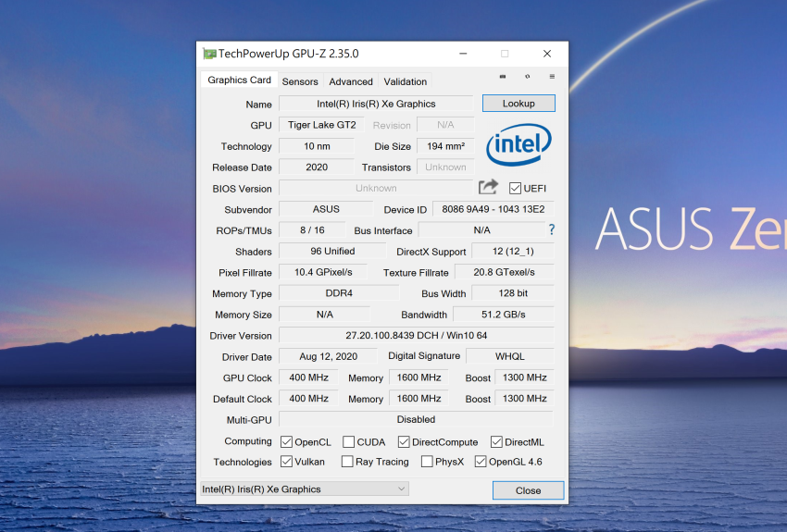Viewport: 787px width, 532px height.
Task: Click the Subvendor field showing ASUS
Action: tap(326, 209)
